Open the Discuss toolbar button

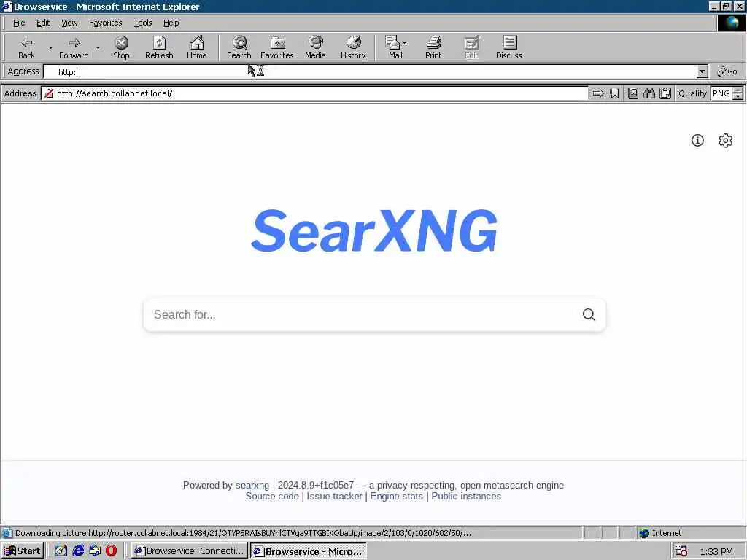click(508, 47)
